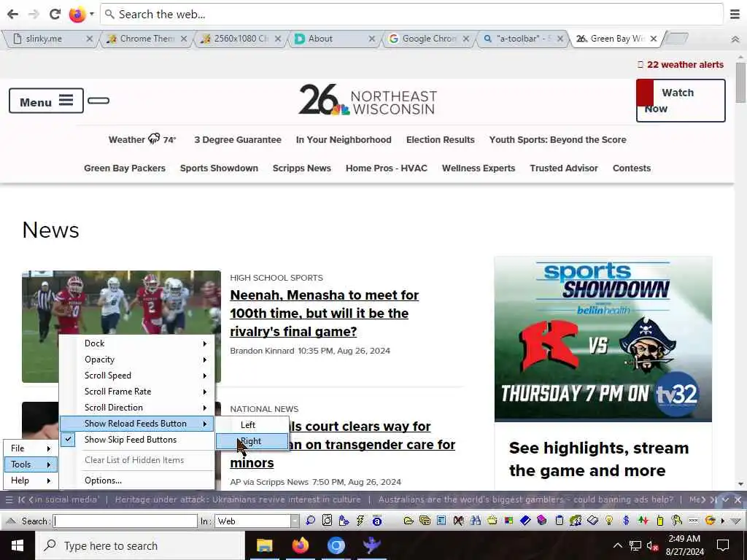Open the File menu in the ticker popup

pos(31,448)
